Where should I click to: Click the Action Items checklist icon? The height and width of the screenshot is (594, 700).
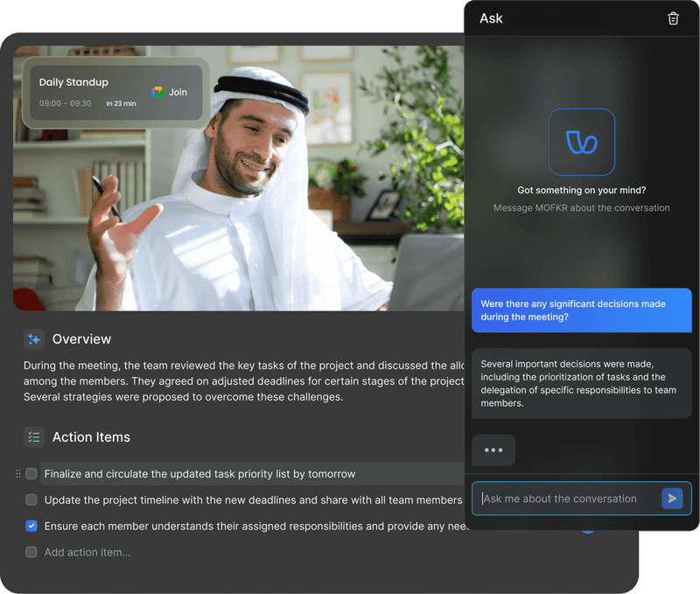34,437
